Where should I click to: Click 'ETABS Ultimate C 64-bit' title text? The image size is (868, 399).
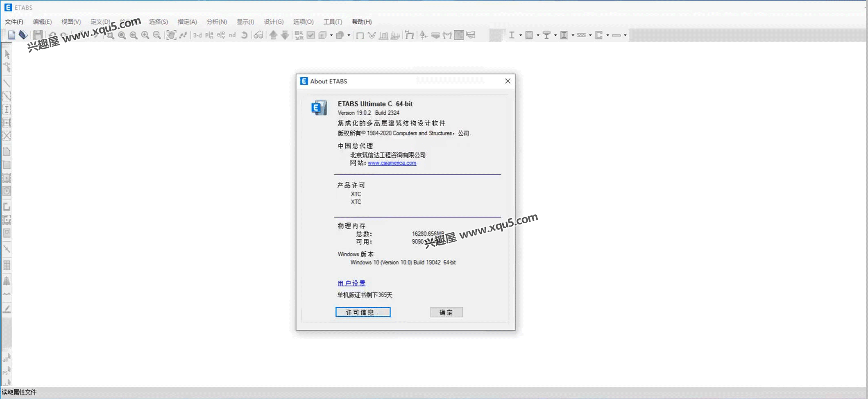(375, 104)
